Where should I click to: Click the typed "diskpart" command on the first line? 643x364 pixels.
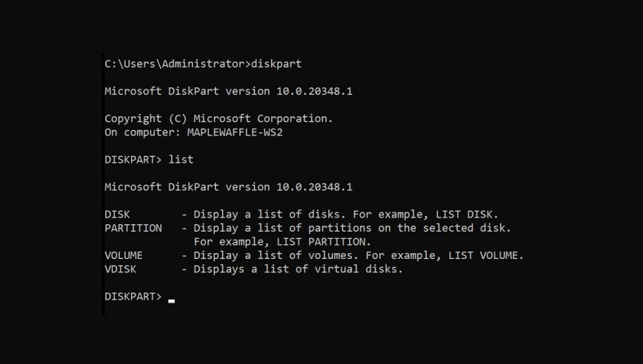tap(277, 64)
